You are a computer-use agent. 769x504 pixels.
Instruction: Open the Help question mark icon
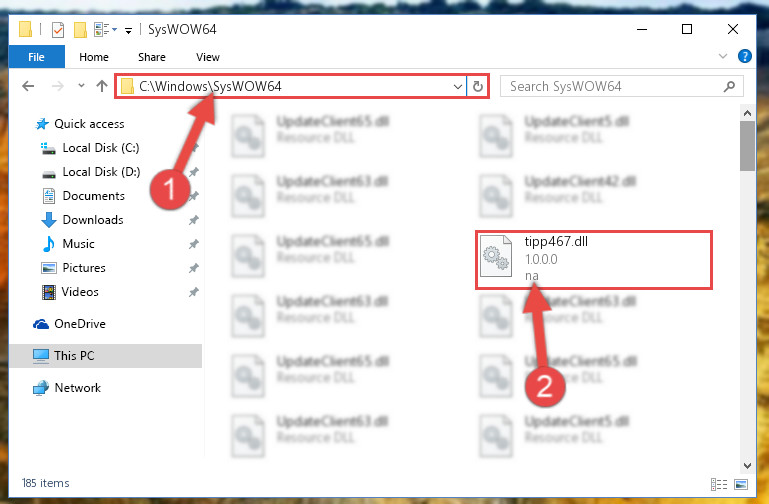[x=744, y=56]
